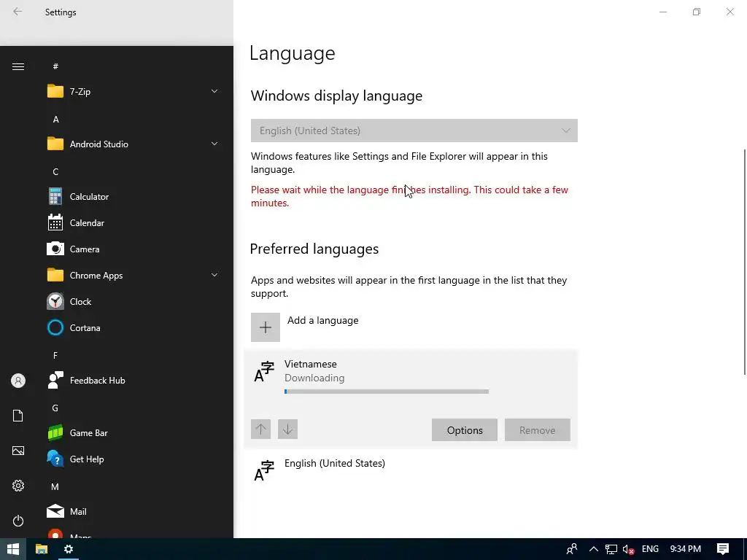
Task: Click the ENG input language indicator
Action: [650, 549]
